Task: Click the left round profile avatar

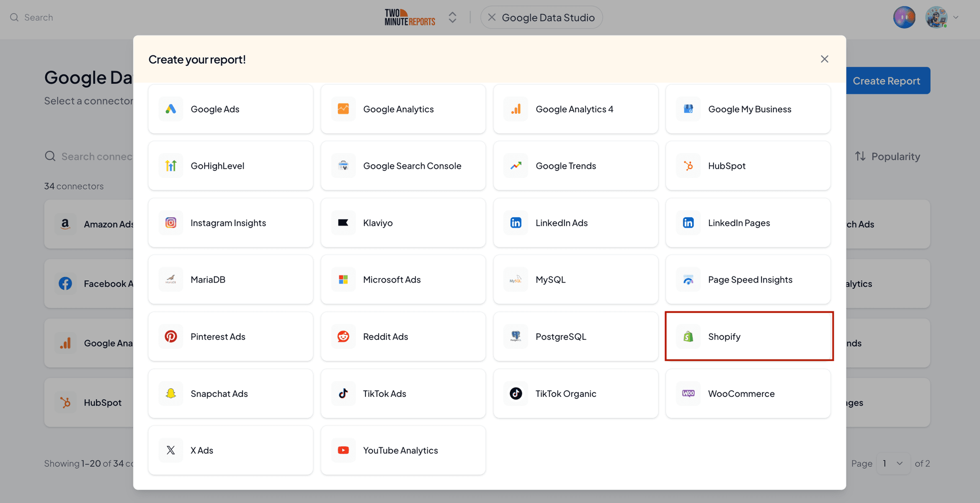Action: point(904,17)
